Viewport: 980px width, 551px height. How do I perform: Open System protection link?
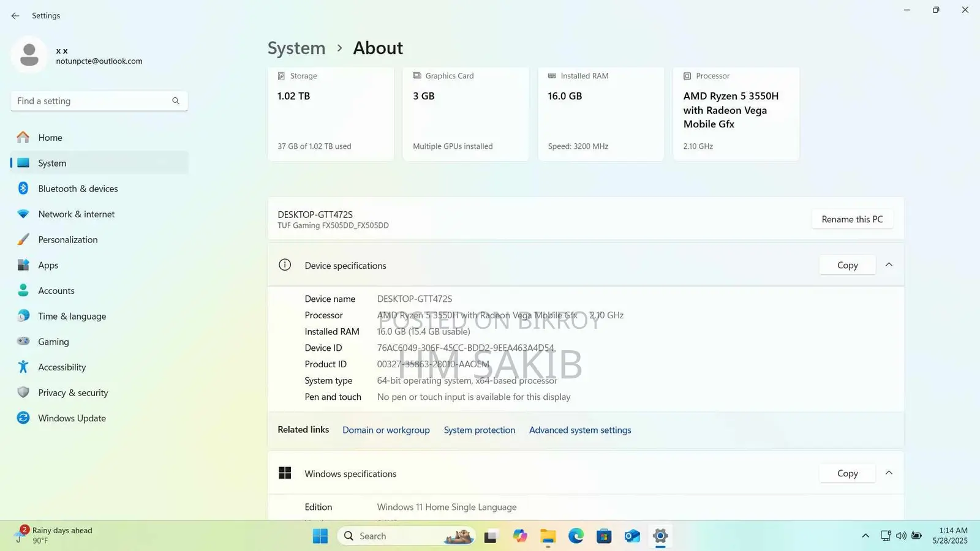click(480, 430)
